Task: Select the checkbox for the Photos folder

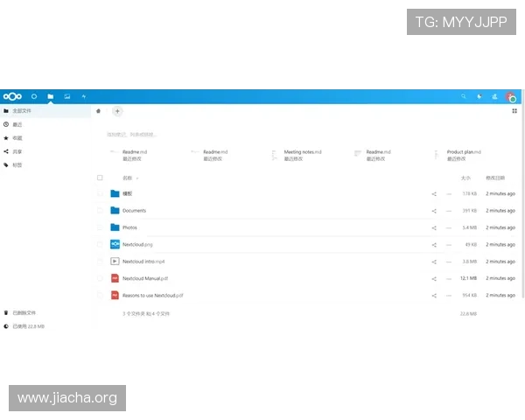Action: [100, 227]
